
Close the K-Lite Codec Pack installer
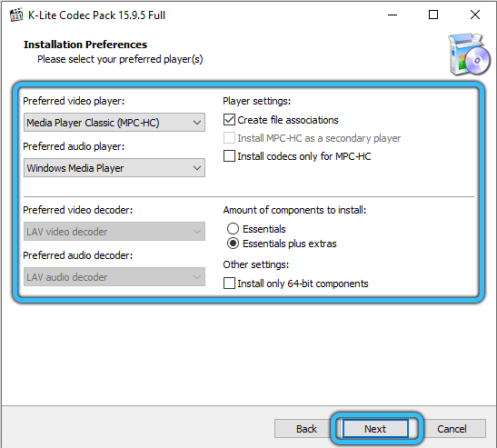(x=475, y=15)
